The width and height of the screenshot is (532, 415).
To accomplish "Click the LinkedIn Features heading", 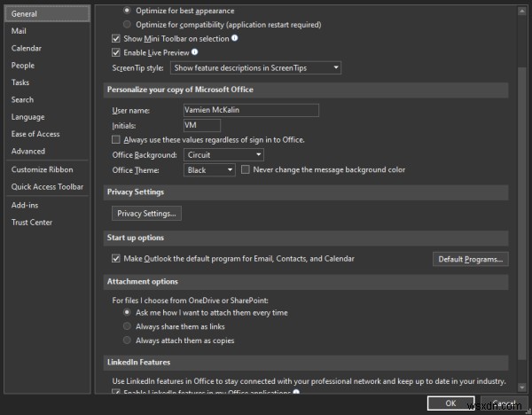I will point(139,362).
